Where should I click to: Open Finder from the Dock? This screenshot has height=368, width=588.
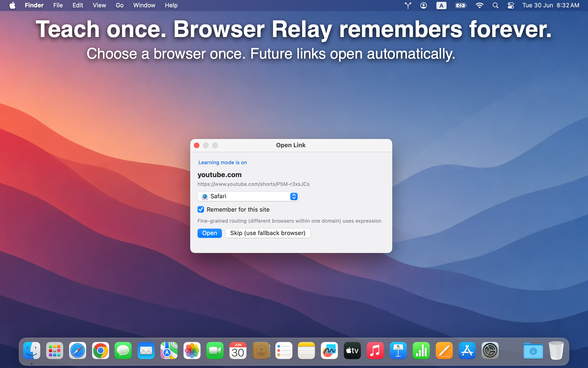click(32, 351)
